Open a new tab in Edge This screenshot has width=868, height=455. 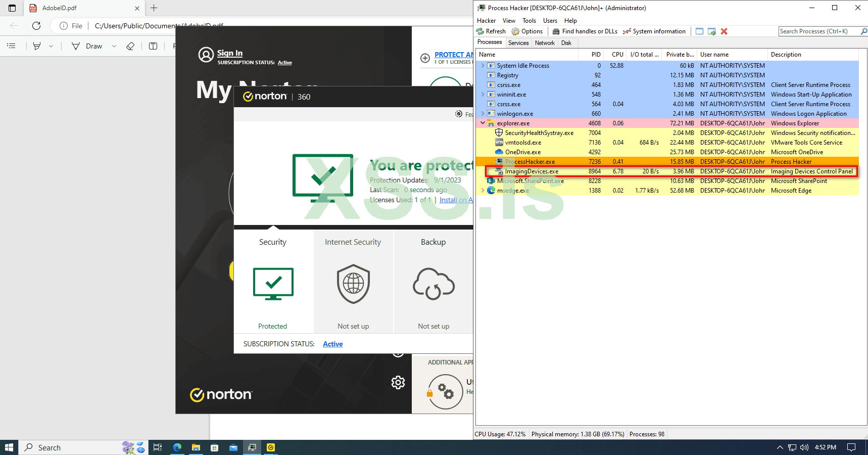point(154,8)
